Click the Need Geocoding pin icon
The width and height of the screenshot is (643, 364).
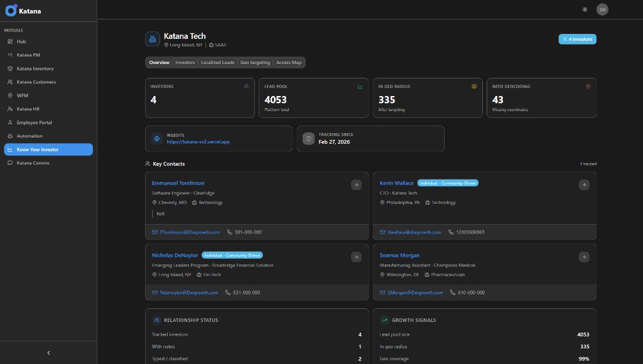click(588, 87)
